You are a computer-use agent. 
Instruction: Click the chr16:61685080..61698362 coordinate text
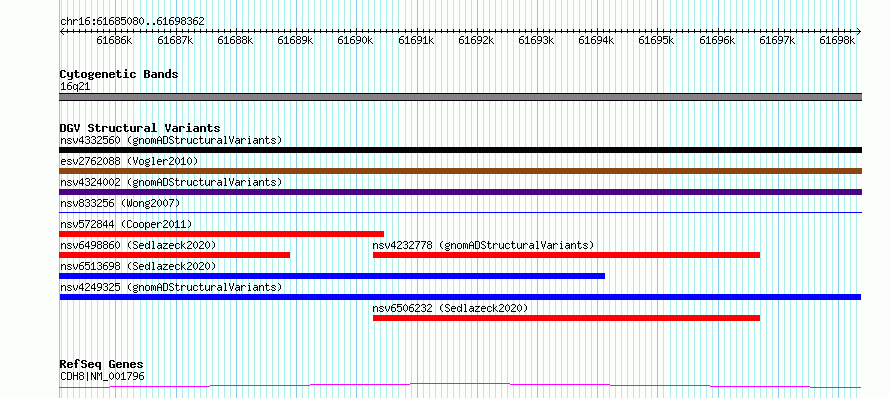pos(132,22)
